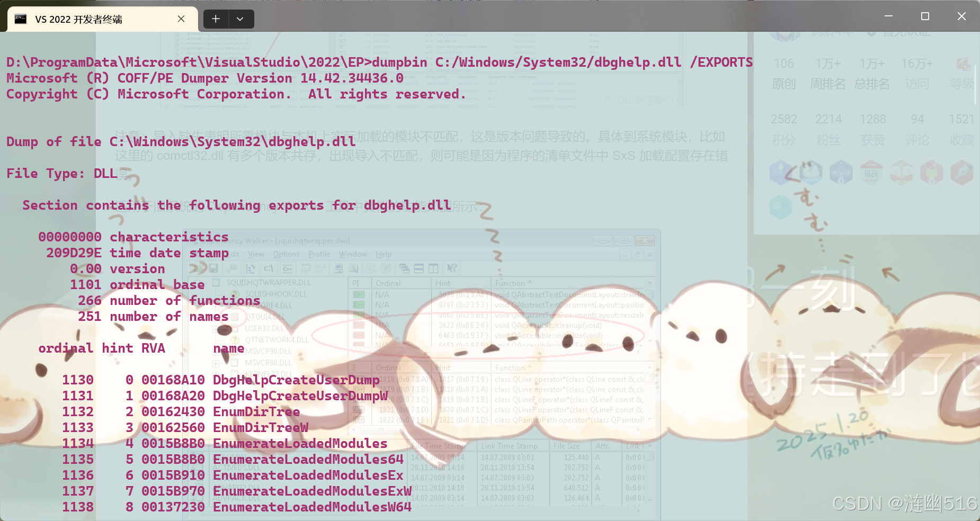Click export name DbgHelpCreateUserDump
The width and height of the screenshot is (980, 521).
(x=296, y=380)
